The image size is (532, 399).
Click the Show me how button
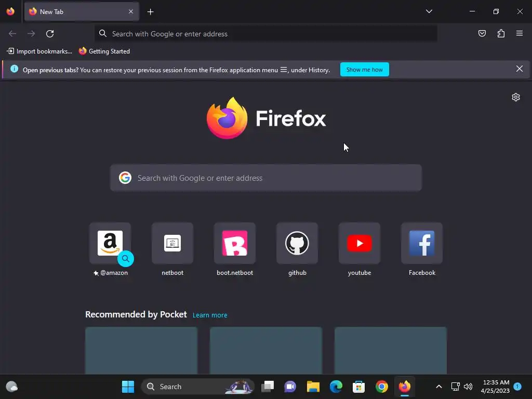pos(364,70)
